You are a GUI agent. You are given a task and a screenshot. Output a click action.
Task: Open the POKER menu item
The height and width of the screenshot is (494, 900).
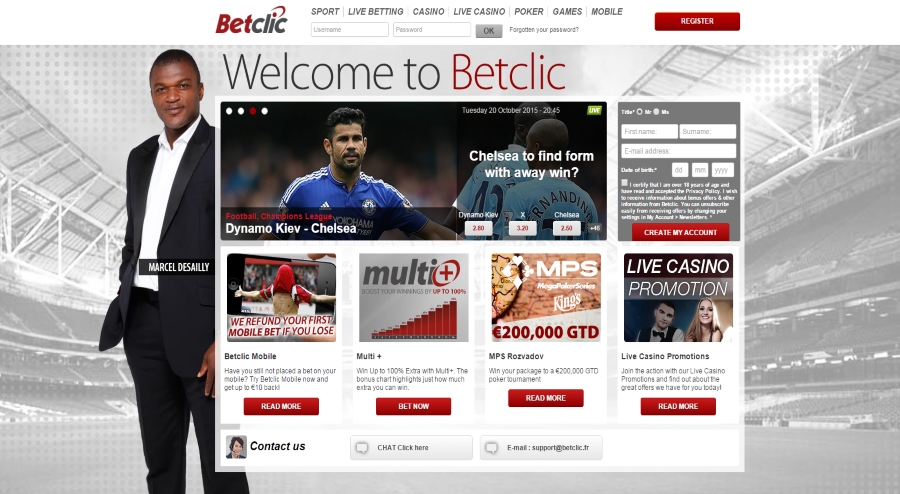pos(529,11)
